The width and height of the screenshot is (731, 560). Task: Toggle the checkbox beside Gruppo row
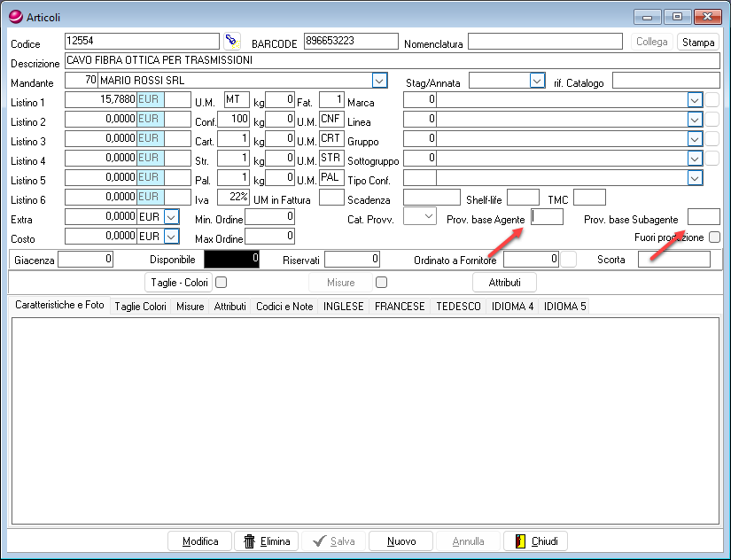[712, 138]
